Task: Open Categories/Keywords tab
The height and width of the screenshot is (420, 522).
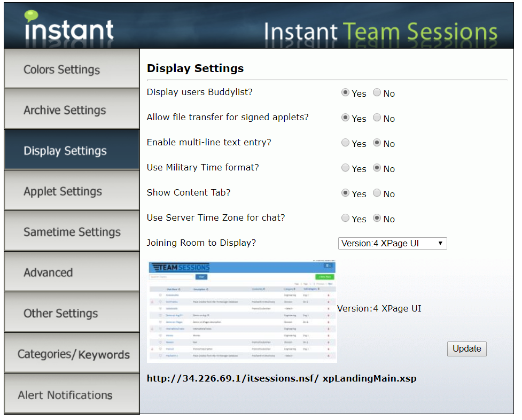Action: (x=72, y=353)
